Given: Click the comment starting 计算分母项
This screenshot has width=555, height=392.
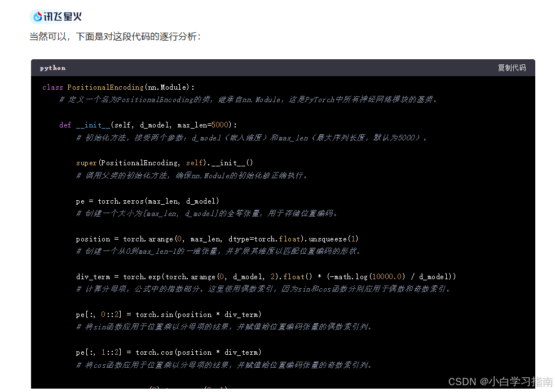Looking at the screenshot, I should click(264, 289).
